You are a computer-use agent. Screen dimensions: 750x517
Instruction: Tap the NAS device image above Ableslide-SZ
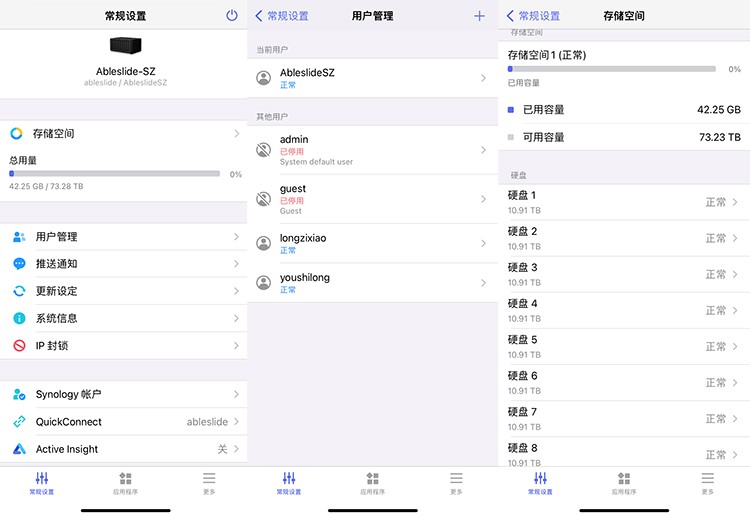coord(126,45)
